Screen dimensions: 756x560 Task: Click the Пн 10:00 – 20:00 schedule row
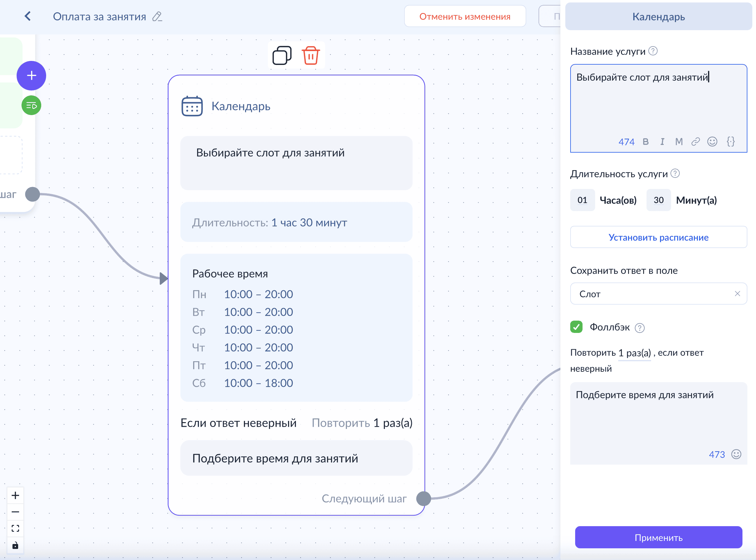[x=242, y=294]
